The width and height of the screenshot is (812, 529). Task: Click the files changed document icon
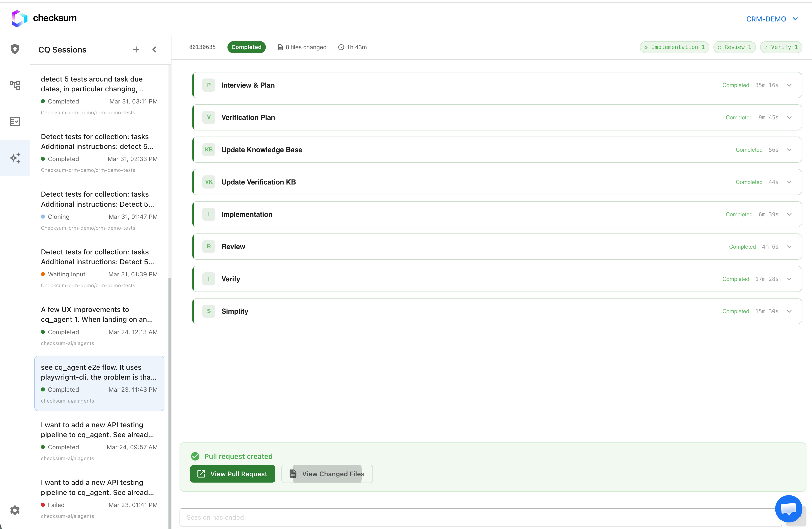click(x=280, y=47)
